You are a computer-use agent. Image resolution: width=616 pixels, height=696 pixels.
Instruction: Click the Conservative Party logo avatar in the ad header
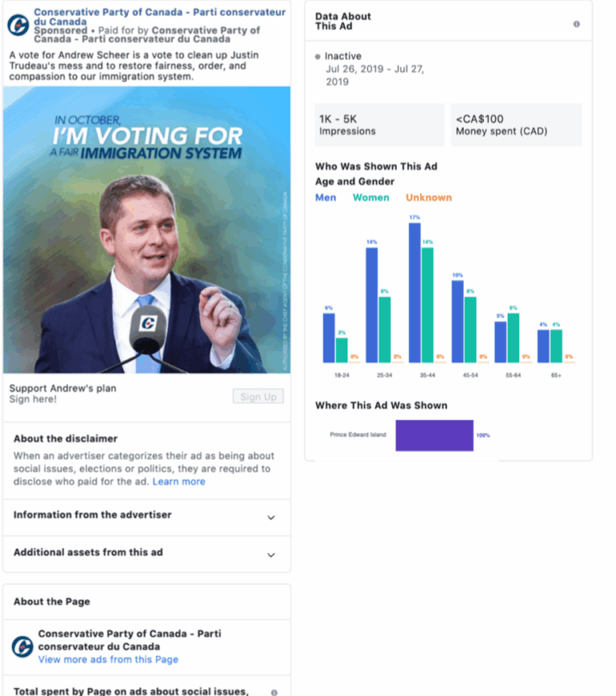pyautogui.click(x=18, y=25)
